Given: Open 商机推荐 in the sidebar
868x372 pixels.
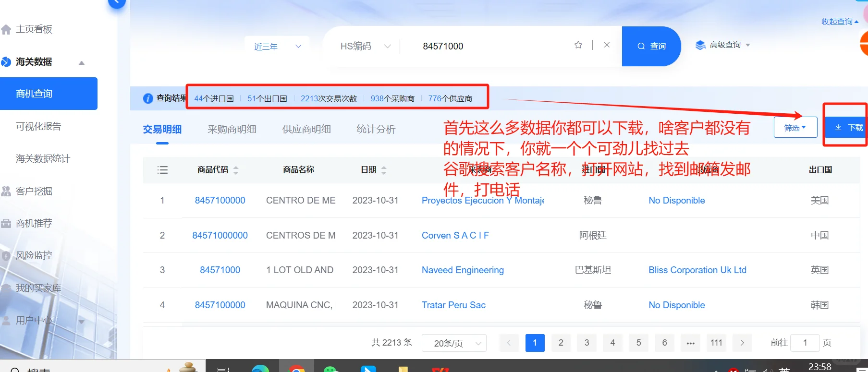Looking at the screenshot, I should coord(34,223).
